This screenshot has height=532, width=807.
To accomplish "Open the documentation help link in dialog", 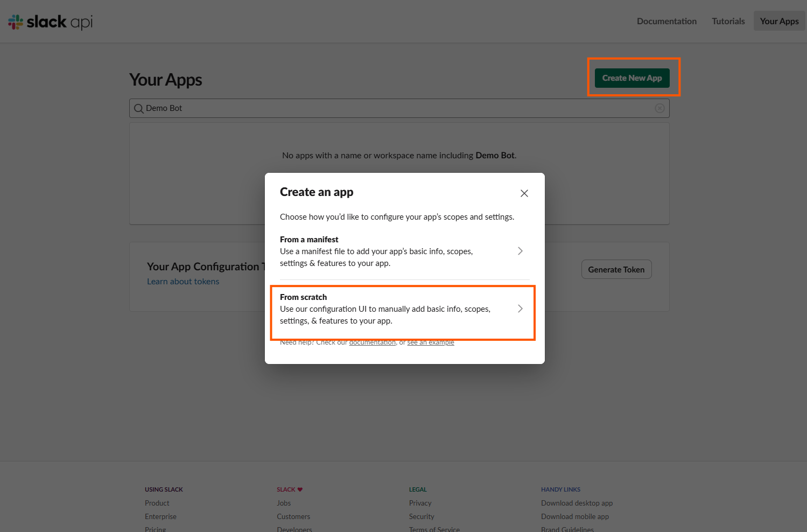I will pyautogui.click(x=372, y=343).
